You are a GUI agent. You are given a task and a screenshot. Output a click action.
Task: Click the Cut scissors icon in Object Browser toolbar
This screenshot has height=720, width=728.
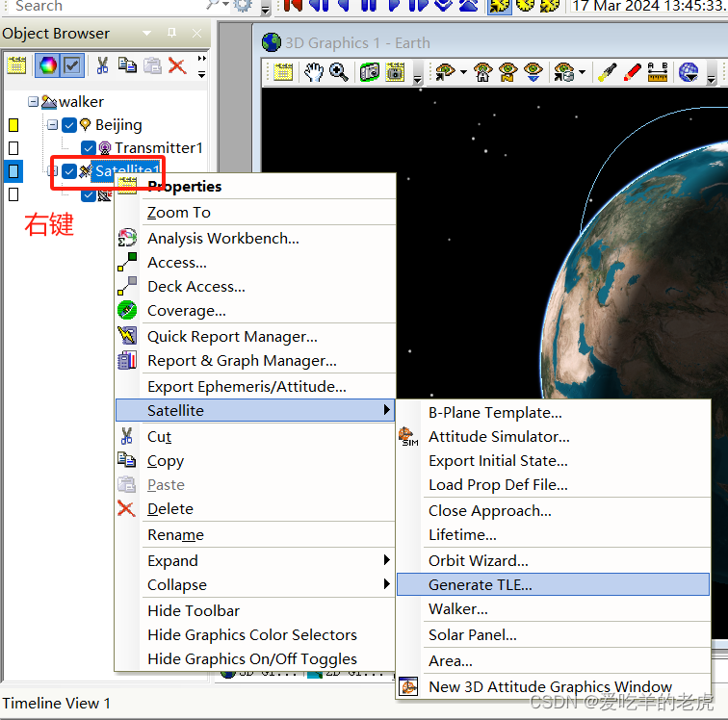tap(102, 65)
